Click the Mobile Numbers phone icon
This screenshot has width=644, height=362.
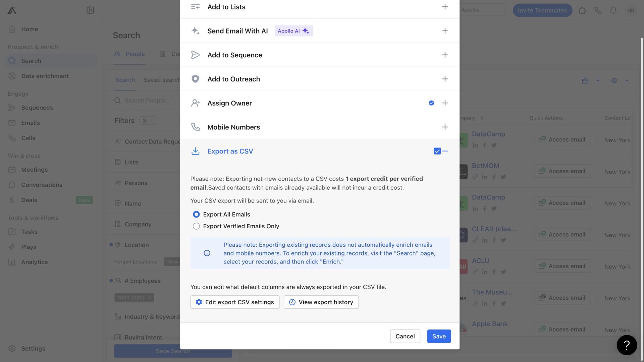pos(195,127)
